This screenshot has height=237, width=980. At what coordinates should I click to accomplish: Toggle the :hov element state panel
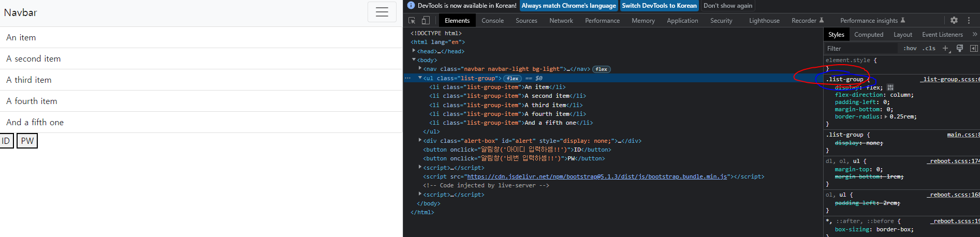(x=910, y=48)
